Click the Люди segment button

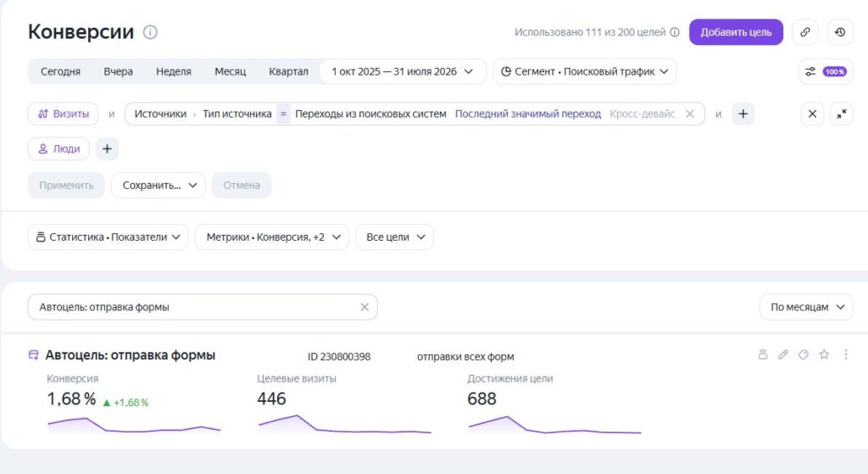tap(58, 148)
